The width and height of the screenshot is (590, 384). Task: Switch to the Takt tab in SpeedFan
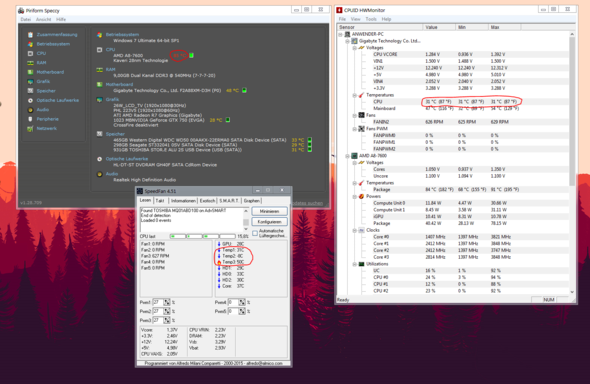[160, 201]
